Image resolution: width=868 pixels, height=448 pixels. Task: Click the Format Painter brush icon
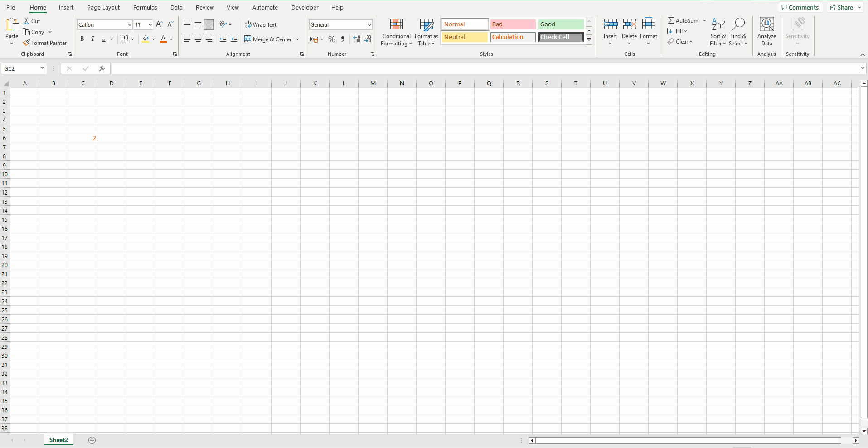point(27,43)
